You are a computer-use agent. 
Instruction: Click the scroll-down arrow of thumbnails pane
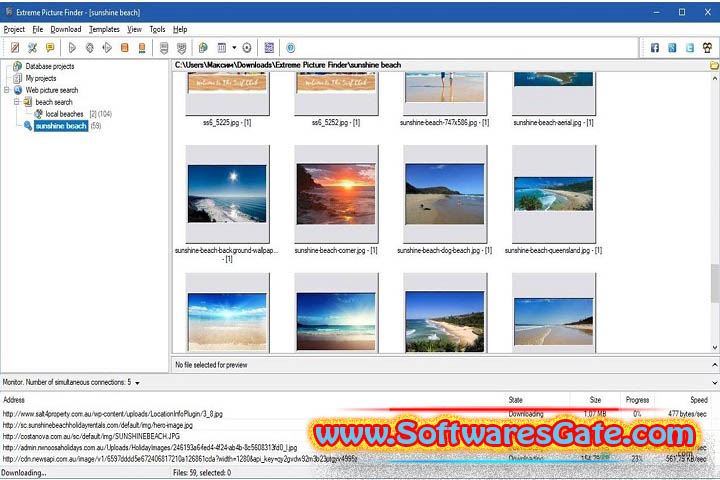pos(715,348)
